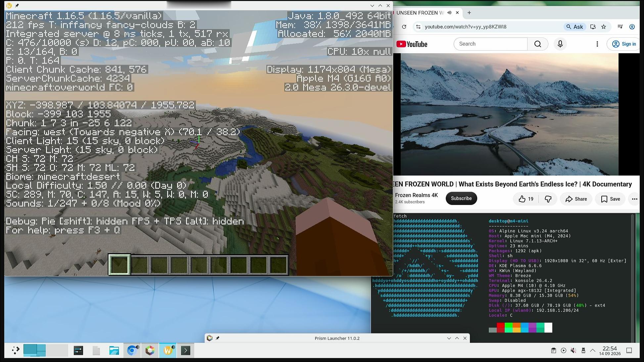644x362 pixels.
Task: Open a new browser tab
Action: (469, 13)
